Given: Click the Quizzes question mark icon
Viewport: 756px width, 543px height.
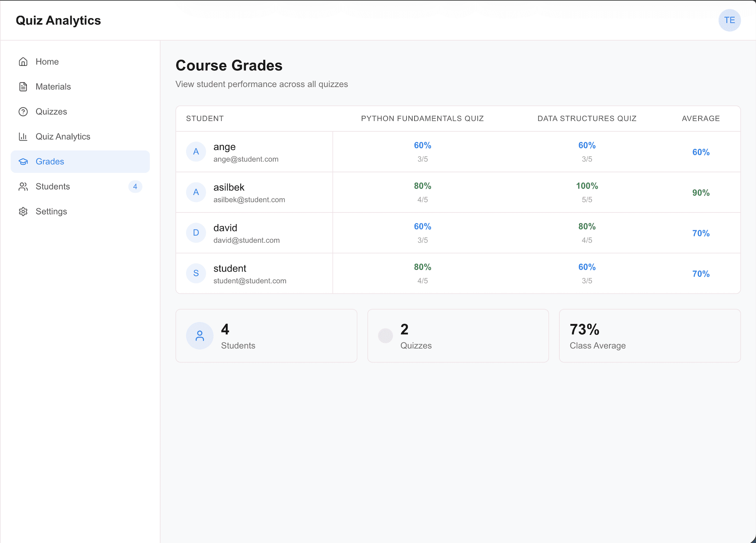Looking at the screenshot, I should (23, 112).
